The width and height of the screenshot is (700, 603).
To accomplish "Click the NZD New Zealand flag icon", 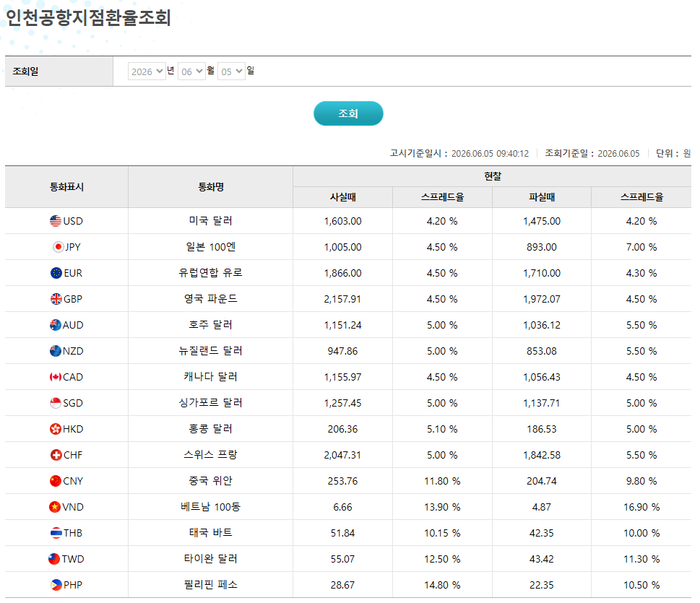I will (56, 351).
